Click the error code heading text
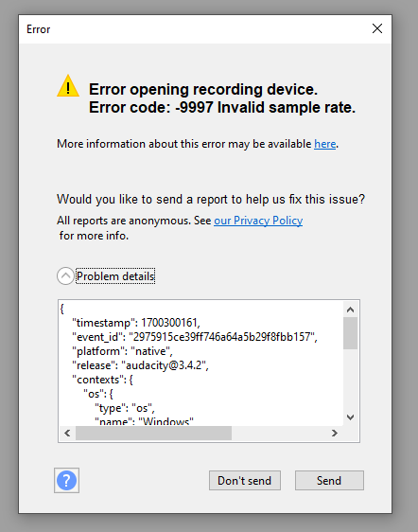The height and width of the screenshot is (532, 418). [222, 108]
